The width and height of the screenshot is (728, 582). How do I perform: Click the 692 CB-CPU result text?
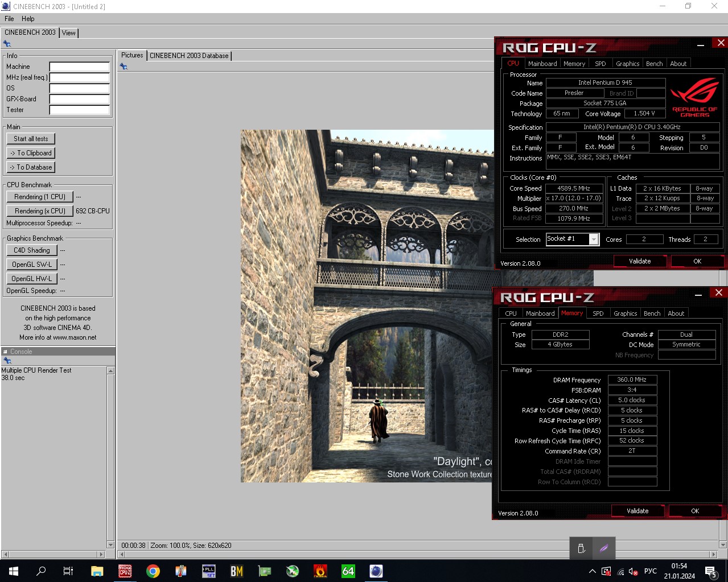93,211
